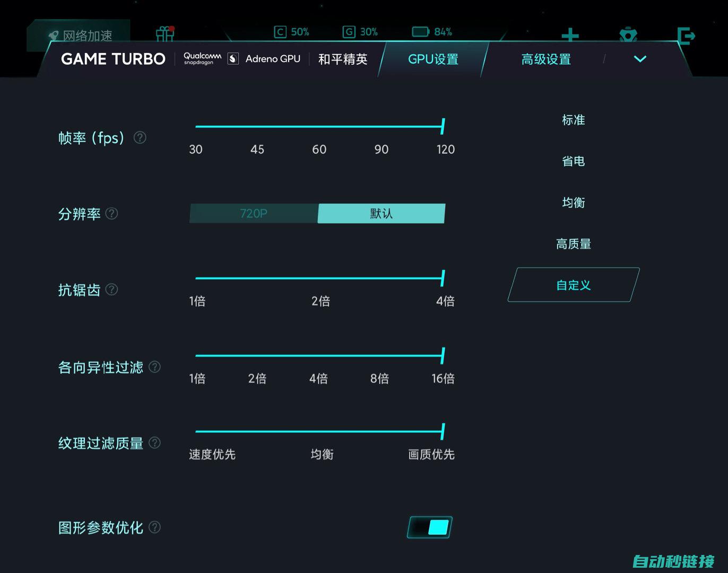Viewport: 728px width, 573px height.
Task: Switch to the GPU设置 tab
Action: (433, 59)
